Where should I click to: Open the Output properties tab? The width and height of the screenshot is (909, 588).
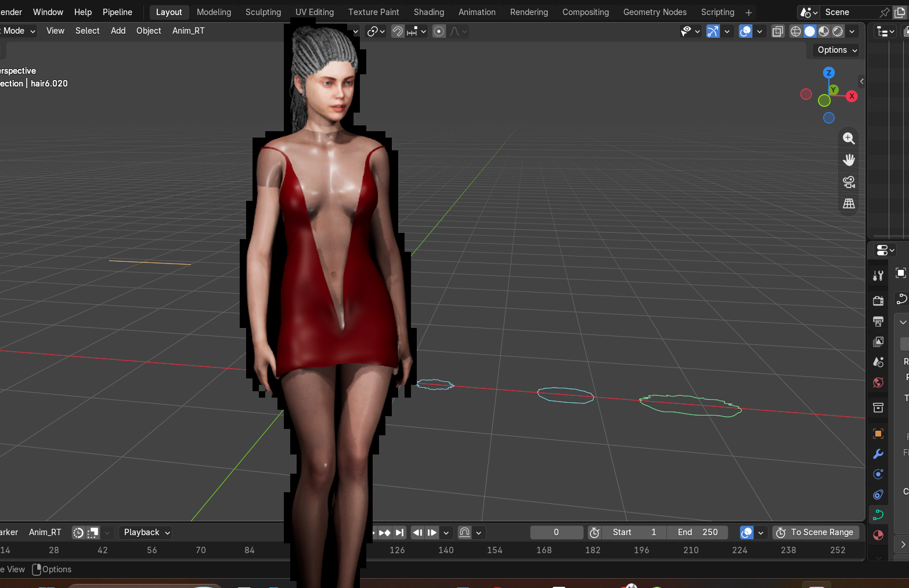click(x=878, y=321)
